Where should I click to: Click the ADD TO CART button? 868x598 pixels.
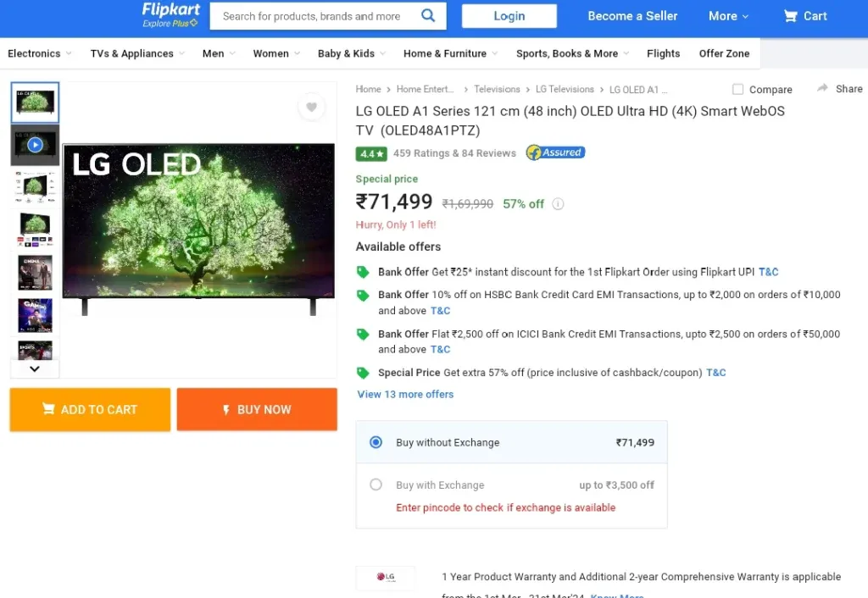[x=90, y=409]
